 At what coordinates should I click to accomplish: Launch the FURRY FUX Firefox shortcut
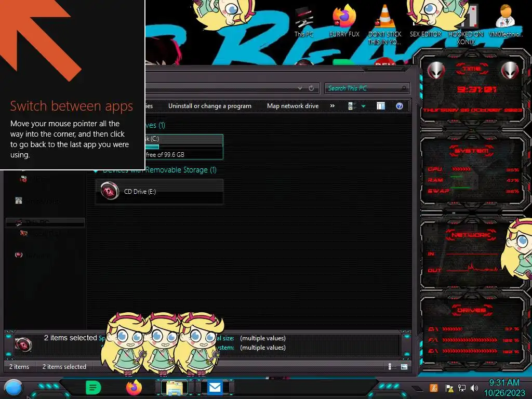[344, 21]
